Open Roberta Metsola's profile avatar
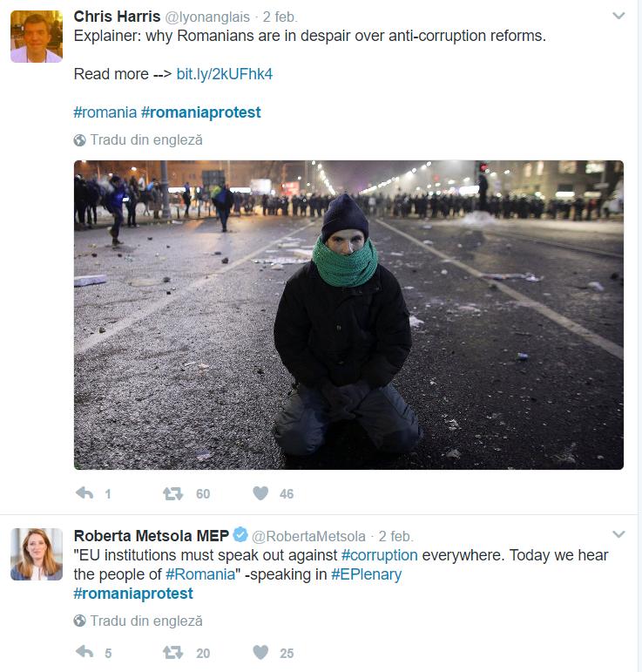Screen dimensions: 642x672 37,554
